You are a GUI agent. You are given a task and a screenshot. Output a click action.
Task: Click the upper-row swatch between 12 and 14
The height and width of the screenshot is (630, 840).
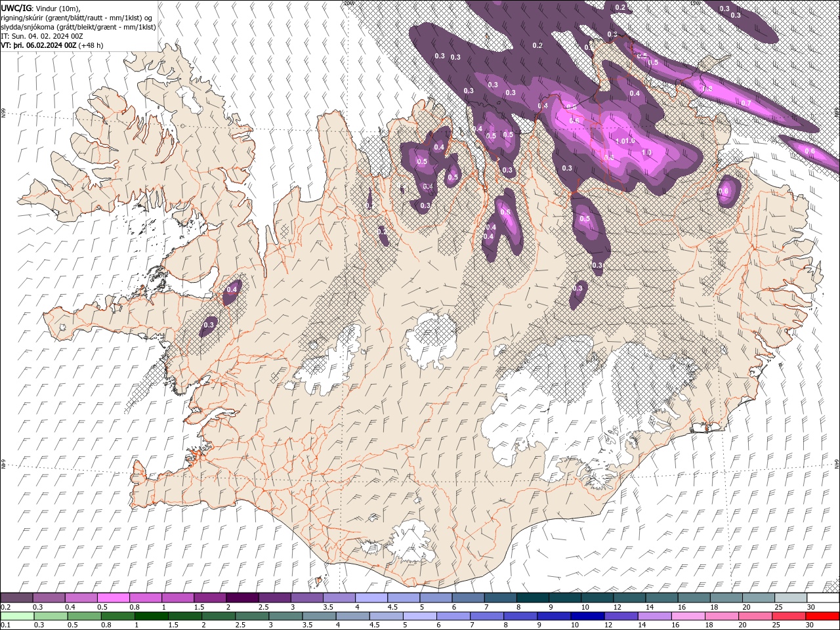[629, 598]
